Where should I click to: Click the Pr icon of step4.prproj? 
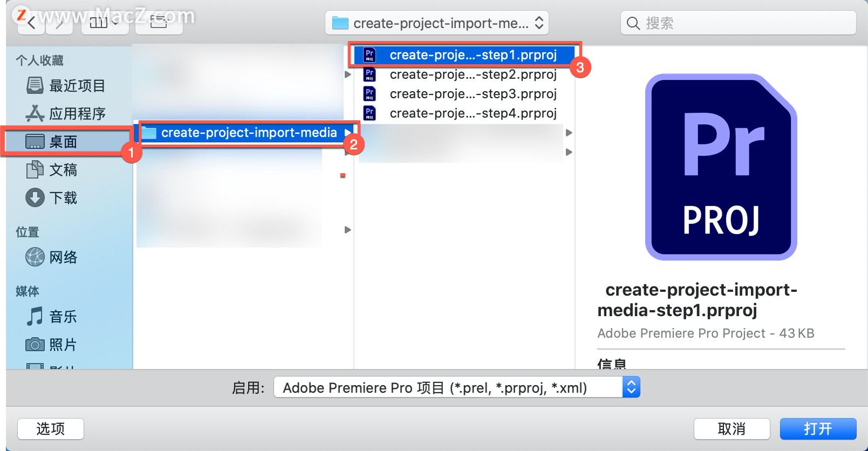point(370,113)
